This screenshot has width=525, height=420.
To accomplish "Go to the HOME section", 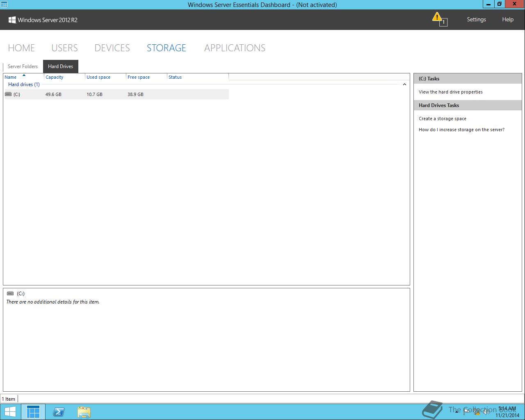I will [x=21, y=48].
